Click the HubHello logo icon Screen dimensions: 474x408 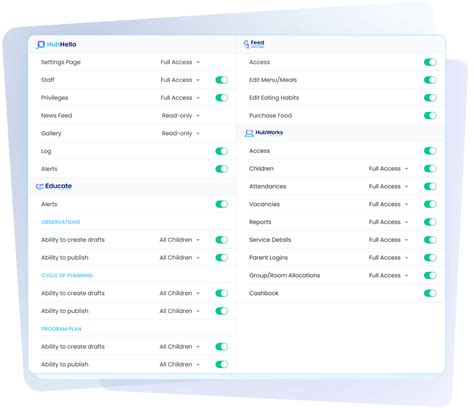[x=40, y=45]
